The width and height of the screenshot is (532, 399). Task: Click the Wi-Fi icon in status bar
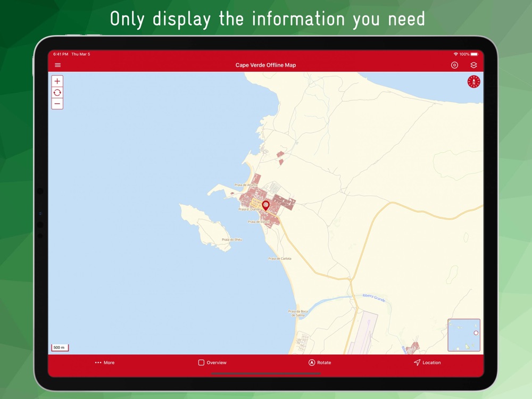456,54
